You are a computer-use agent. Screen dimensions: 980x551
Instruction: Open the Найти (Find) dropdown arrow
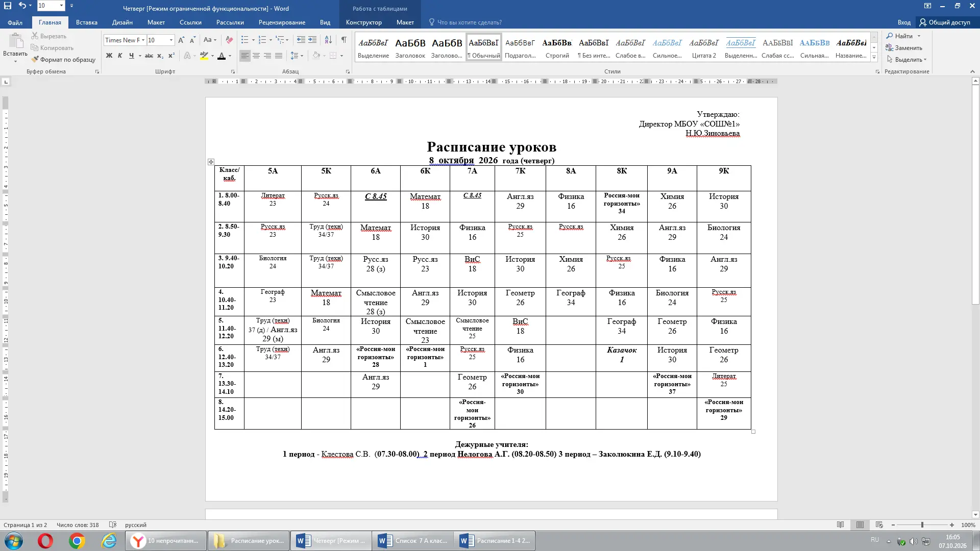(x=919, y=36)
